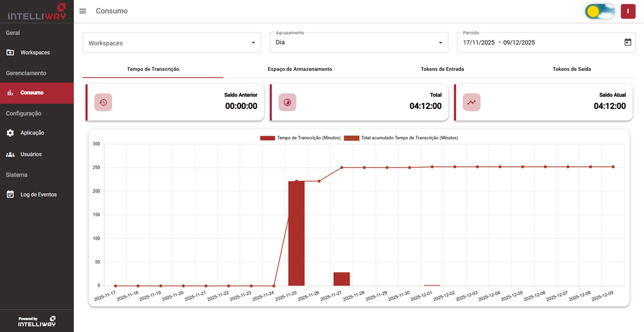Image resolution: width=644 pixels, height=332 pixels.
Task: Click the Log de Eventos calendar icon
Action: click(x=10, y=194)
